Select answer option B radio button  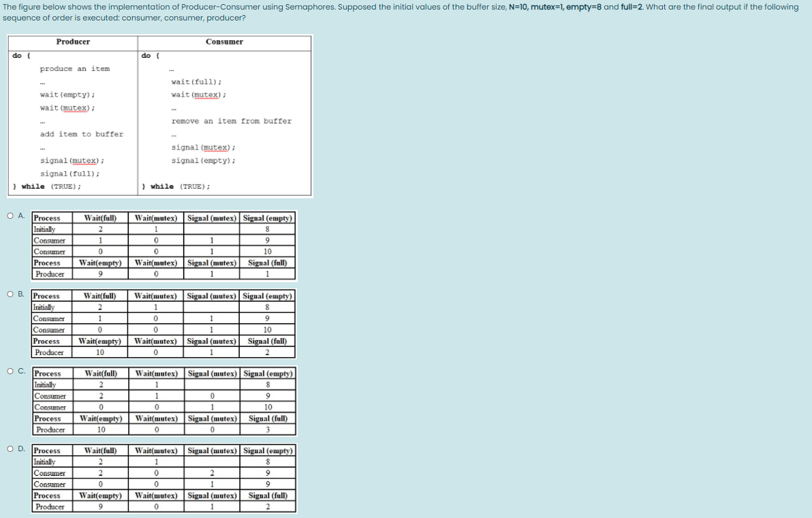(x=10, y=294)
